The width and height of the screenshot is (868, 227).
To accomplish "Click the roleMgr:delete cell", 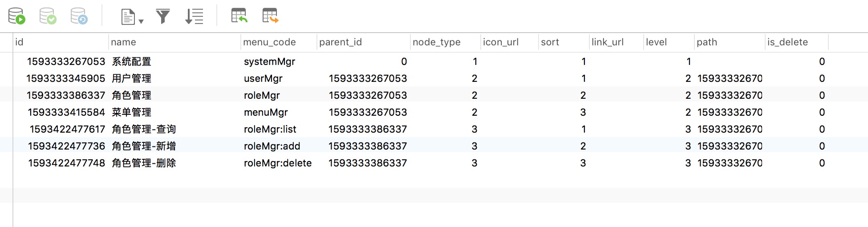I will click(277, 163).
